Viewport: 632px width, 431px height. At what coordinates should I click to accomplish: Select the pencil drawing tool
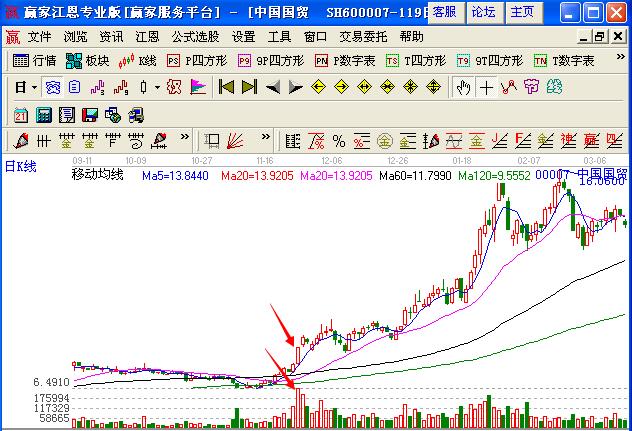(x=22, y=140)
